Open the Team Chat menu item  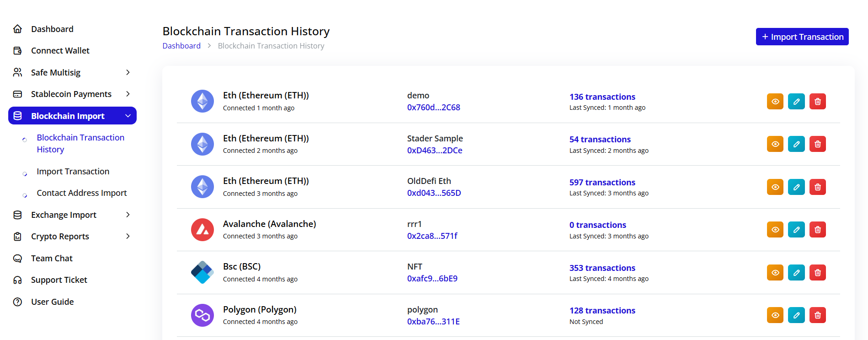coord(52,259)
